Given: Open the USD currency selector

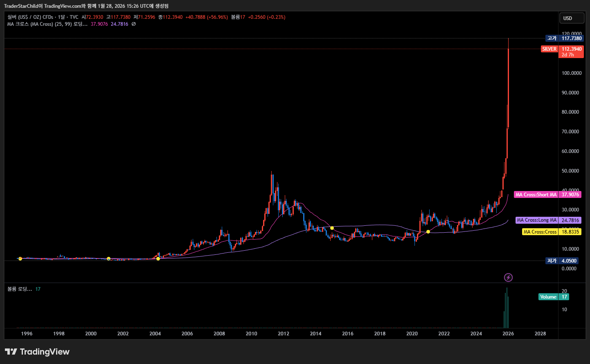Looking at the screenshot, I should coord(571,18).
